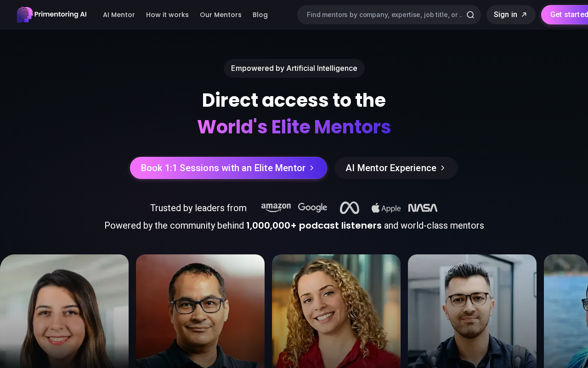This screenshot has width=588, height=368.
Task: Click the Meta infinity logo
Action: pyautogui.click(x=350, y=208)
